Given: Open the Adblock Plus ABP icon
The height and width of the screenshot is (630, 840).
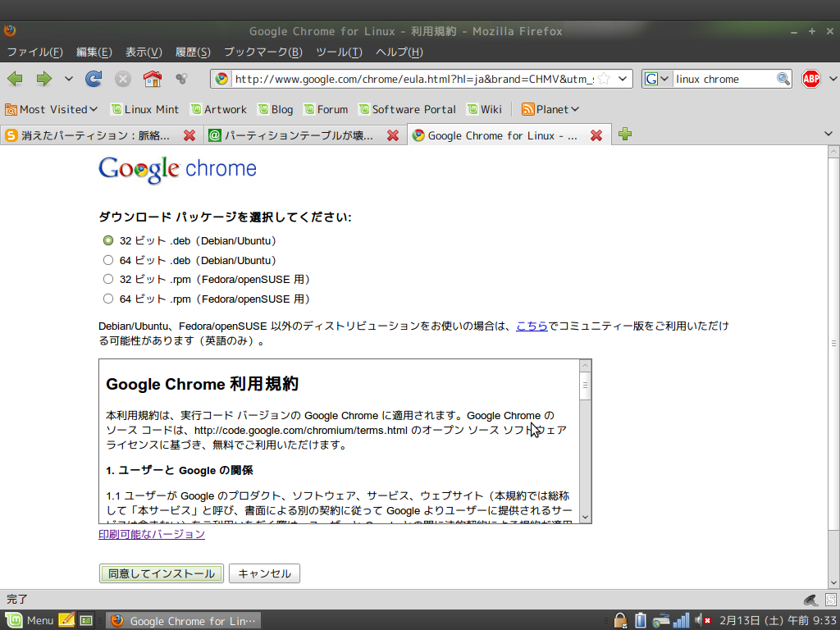Looking at the screenshot, I should click(x=811, y=80).
